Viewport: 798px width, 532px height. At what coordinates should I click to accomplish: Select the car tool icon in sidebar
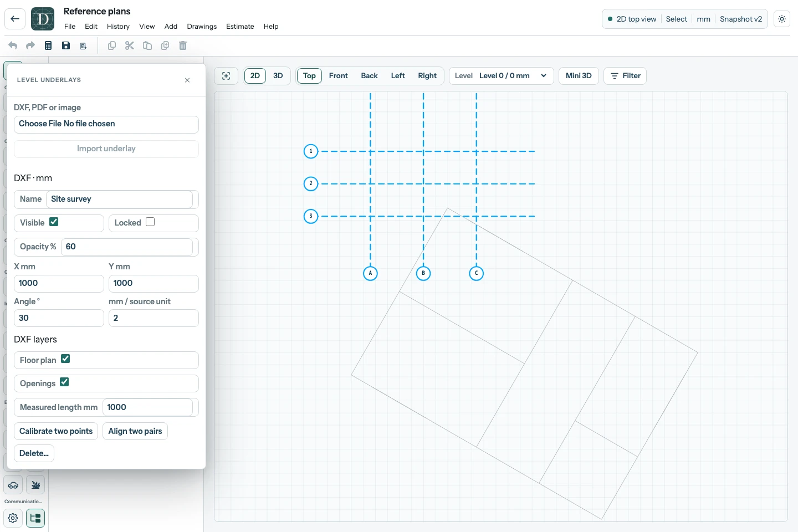13,485
